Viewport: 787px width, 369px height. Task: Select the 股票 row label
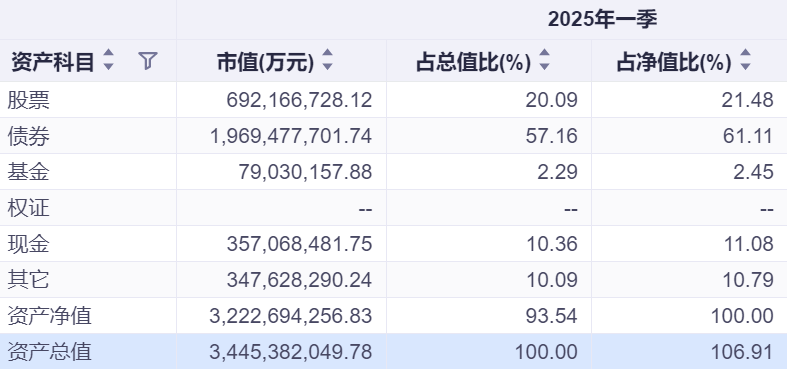point(29,100)
